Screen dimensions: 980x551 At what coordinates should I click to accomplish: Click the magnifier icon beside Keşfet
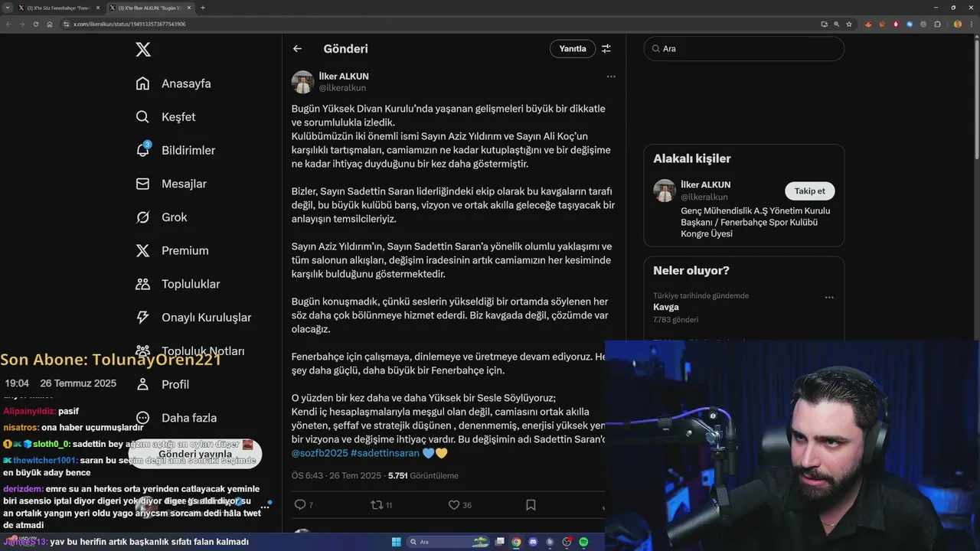[142, 117]
